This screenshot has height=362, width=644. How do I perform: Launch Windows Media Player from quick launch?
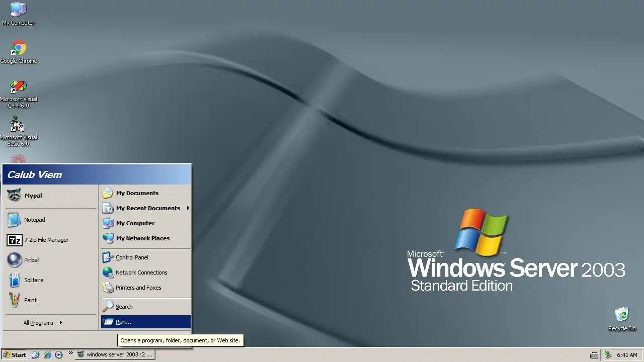pos(59,354)
